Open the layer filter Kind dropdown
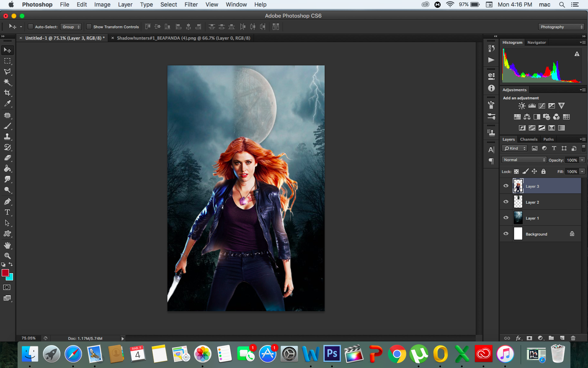Screen dimensions: 588x368 click(514, 148)
